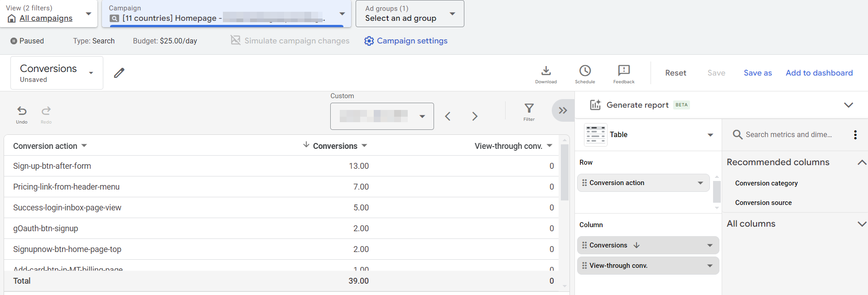Click the Total 39.00 value

(x=358, y=281)
